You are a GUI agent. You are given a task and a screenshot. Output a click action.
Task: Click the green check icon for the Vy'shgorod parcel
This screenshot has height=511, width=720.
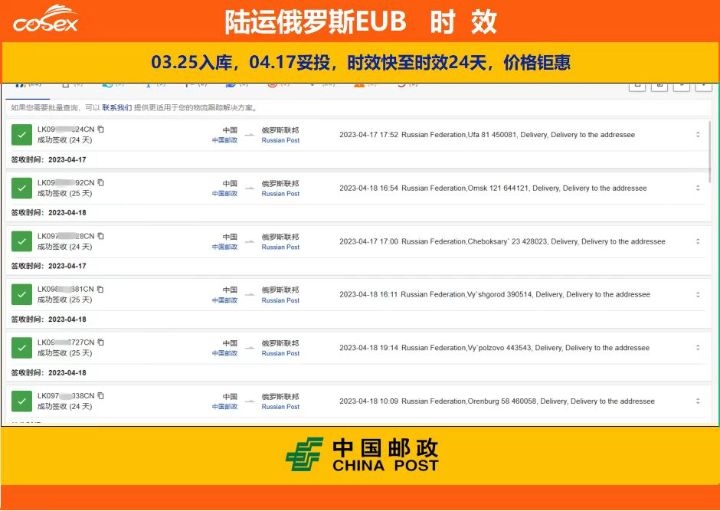pyautogui.click(x=22, y=295)
